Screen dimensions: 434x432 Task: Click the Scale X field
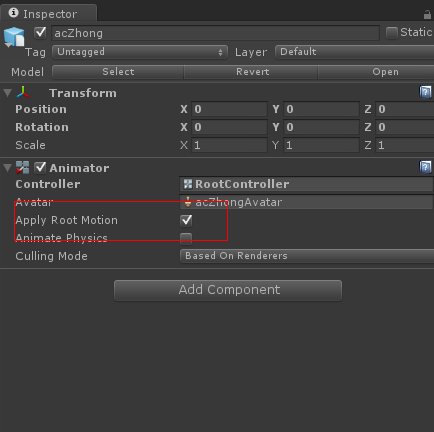[x=229, y=145]
